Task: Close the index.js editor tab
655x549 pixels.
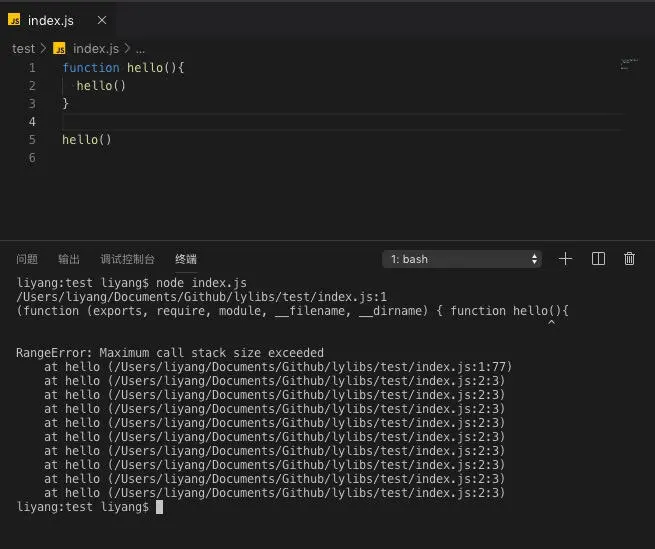Action: [x=102, y=20]
